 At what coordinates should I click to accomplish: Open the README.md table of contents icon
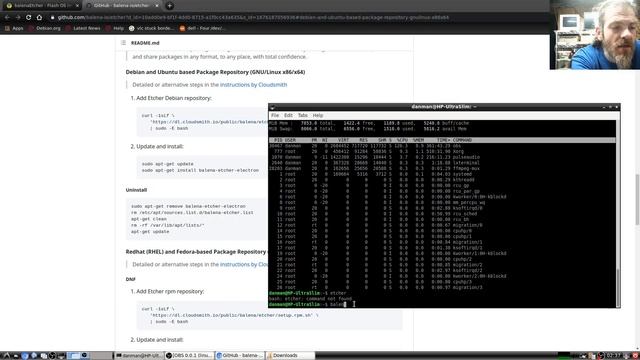pyautogui.click(x=123, y=42)
